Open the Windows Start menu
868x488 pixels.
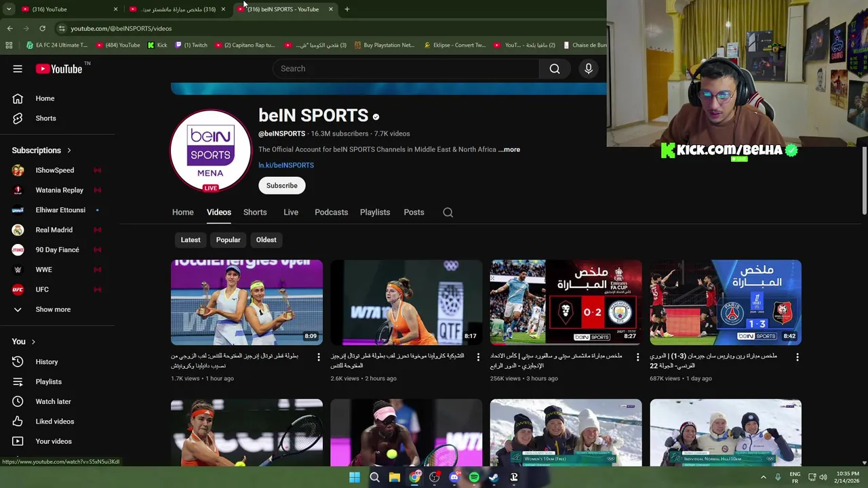[x=355, y=478]
